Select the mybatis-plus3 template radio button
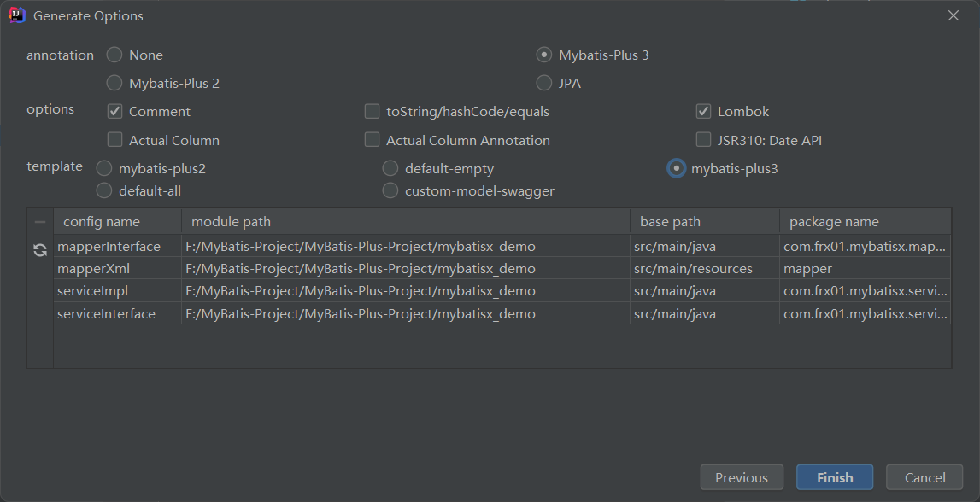The image size is (980, 502). pyautogui.click(x=676, y=168)
